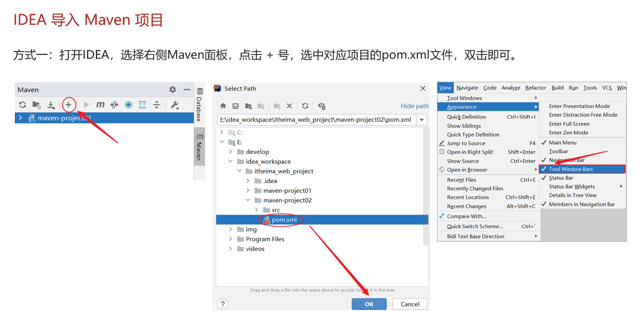Add Maven Projects with the plus icon
Image resolution: width=644 pixels, height=311 pixels.
[x=69, y=105]
